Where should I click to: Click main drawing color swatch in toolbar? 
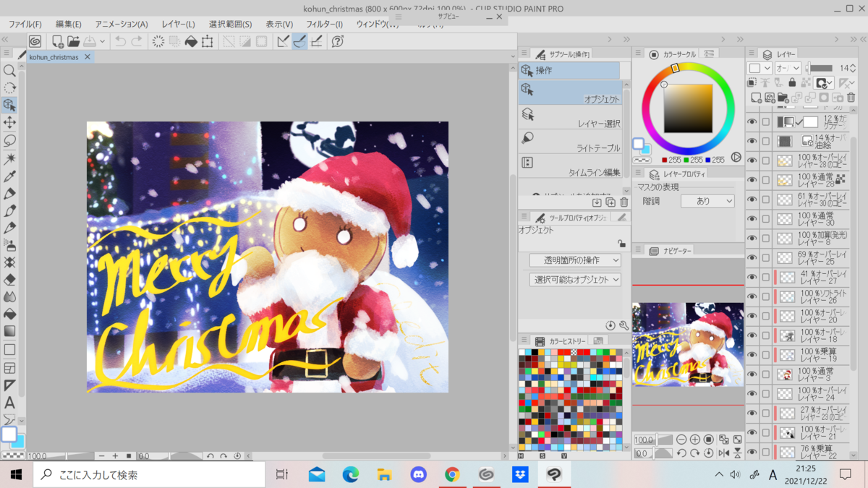pyautogui.click(x=8, y=434)
